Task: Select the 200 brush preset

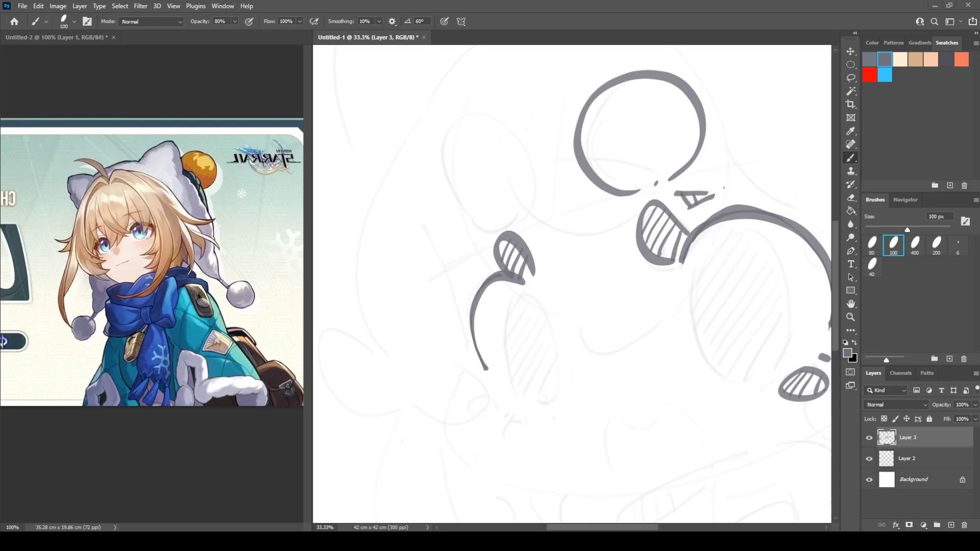Action: pyautogui.click(x=936, y=245)
